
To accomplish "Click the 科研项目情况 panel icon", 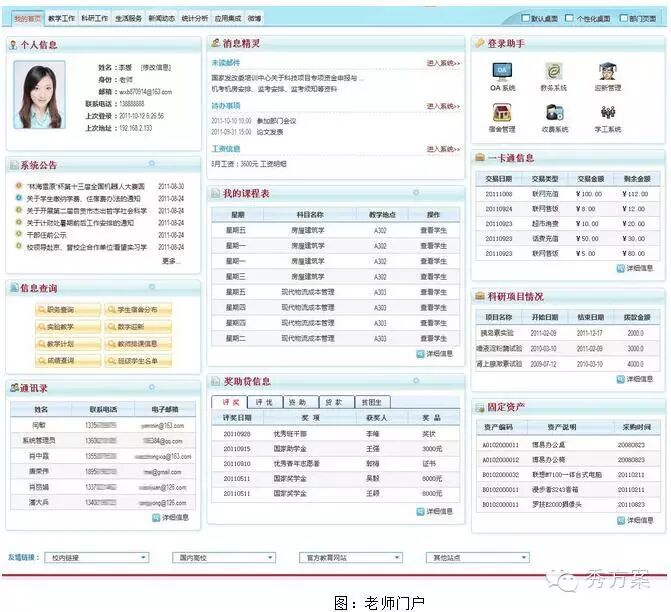I will [480, 296].
